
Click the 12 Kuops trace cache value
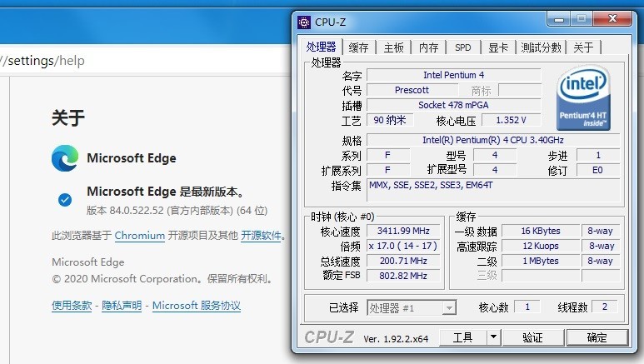541,246
